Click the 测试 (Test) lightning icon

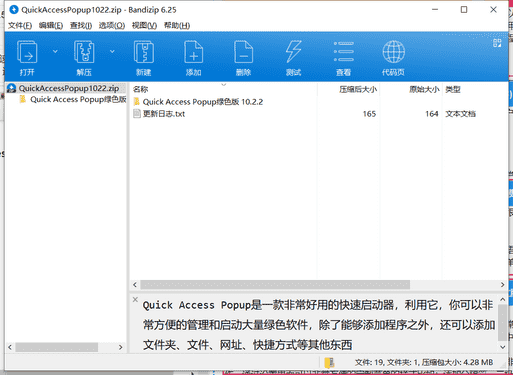(x=294, y=52)
